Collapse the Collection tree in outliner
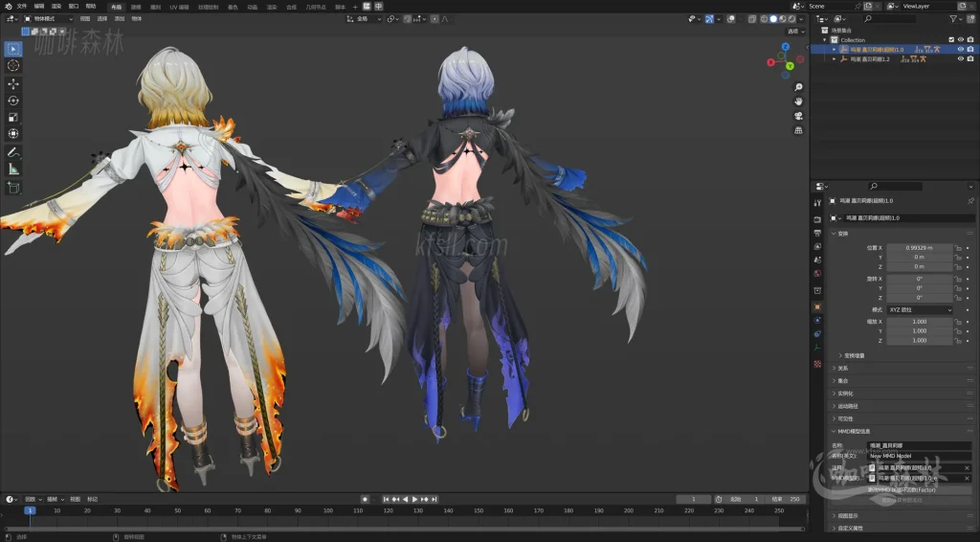The width and height of the screenshot is (980, 542). [x=825, y=39]
